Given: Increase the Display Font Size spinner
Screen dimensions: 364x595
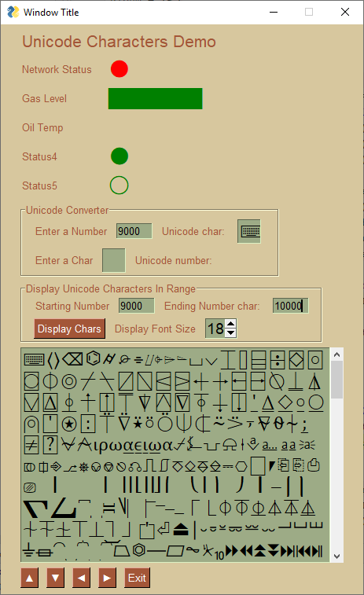Looking at the screenshot, I should pyautogui.click(x=231, y=324).
